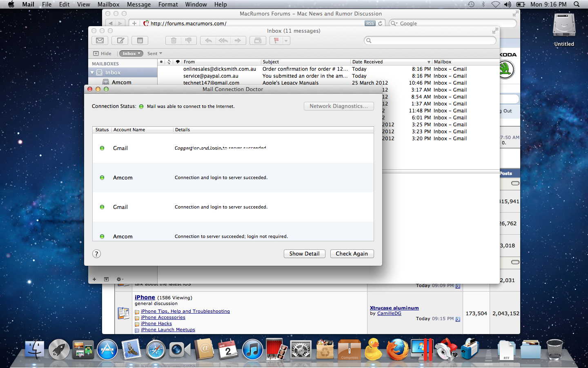
Task: Click Network Diagnostics button
Action: point(339,106)
